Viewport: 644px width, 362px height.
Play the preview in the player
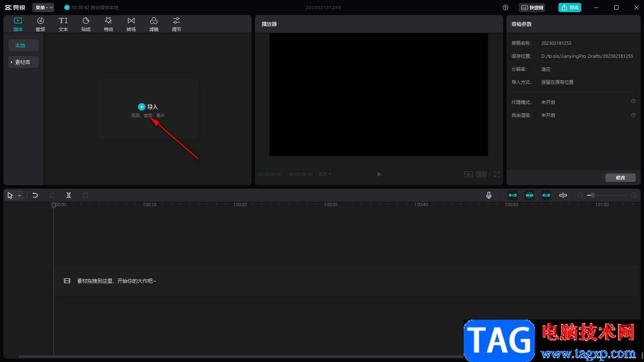[x=379, y=174]
